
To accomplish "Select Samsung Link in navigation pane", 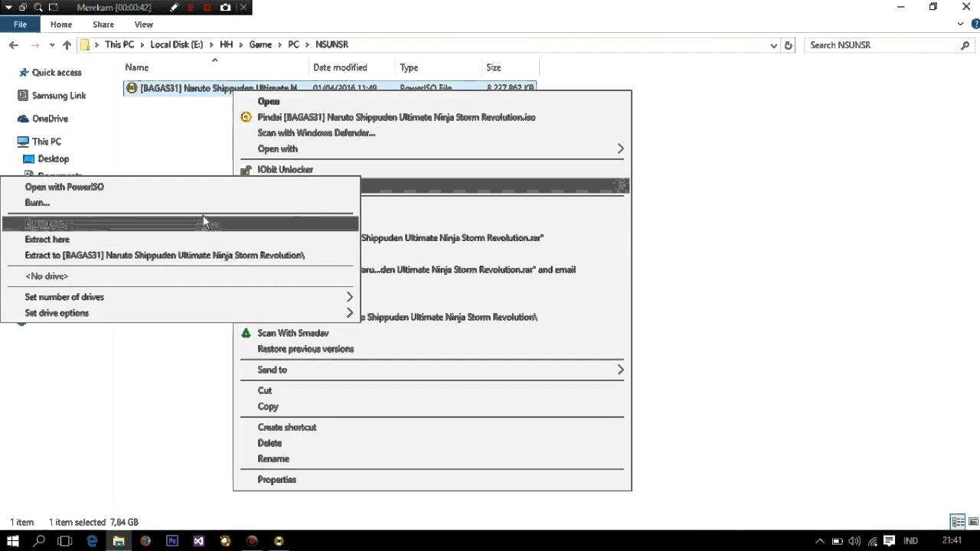I will click(x=59, y=96).
